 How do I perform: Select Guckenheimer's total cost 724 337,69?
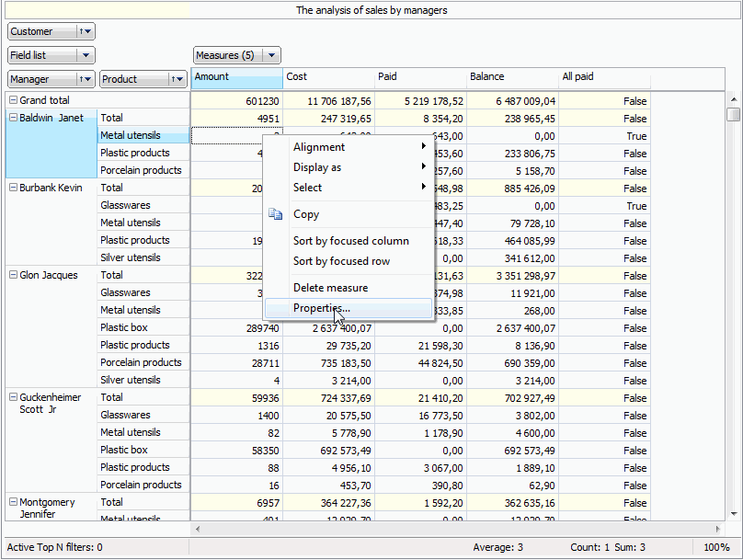pos(329,398)
